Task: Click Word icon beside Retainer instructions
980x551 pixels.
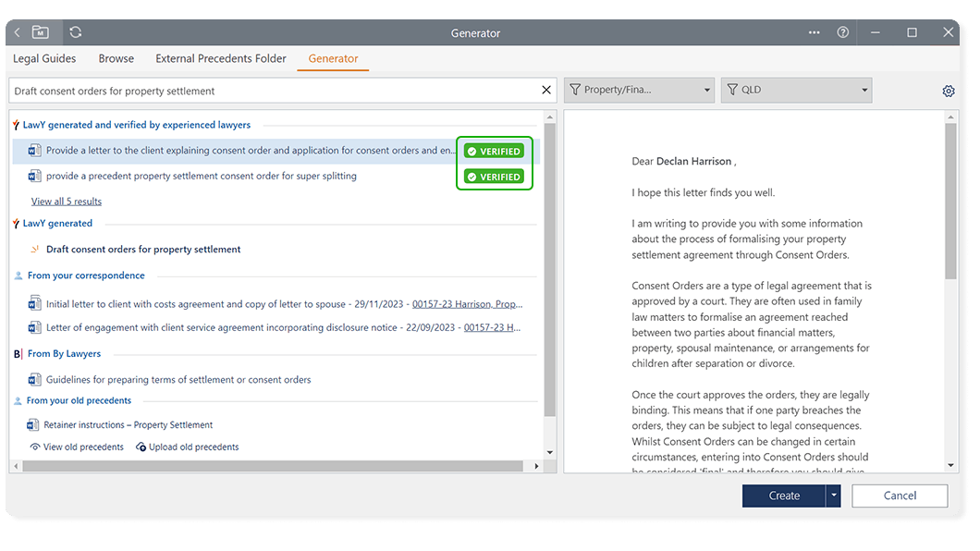Action: tap(32, 425)
